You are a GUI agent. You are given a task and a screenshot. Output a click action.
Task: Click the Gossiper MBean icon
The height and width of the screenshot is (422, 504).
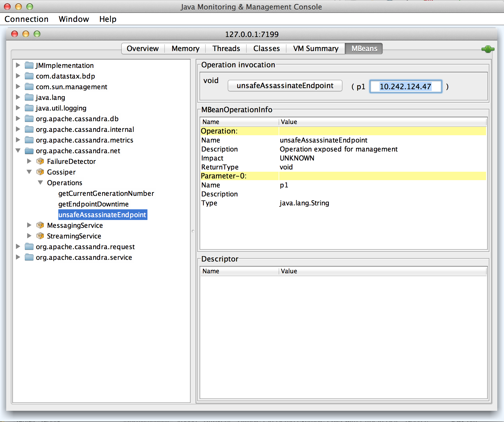pyautogui.click(x=40, y=172)
